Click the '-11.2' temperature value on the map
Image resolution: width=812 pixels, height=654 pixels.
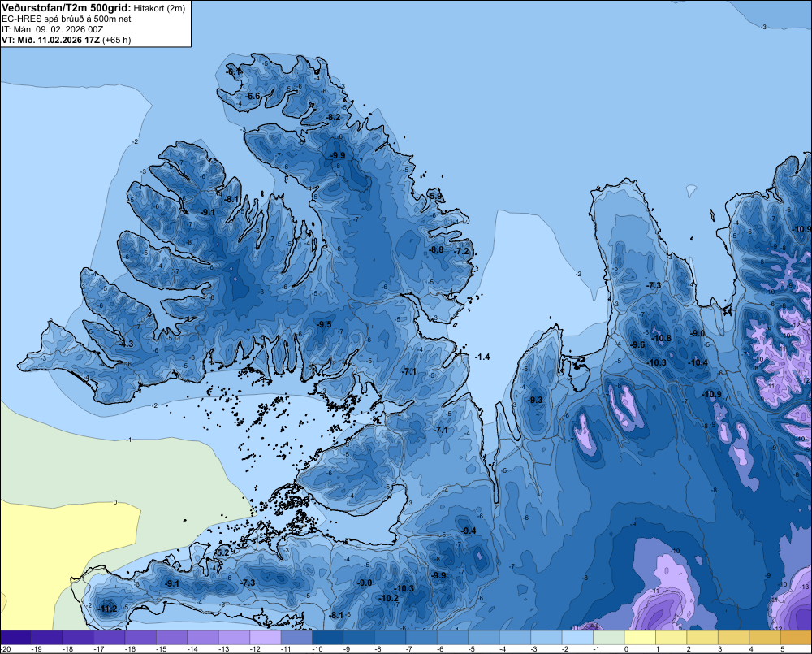[108, 609]
